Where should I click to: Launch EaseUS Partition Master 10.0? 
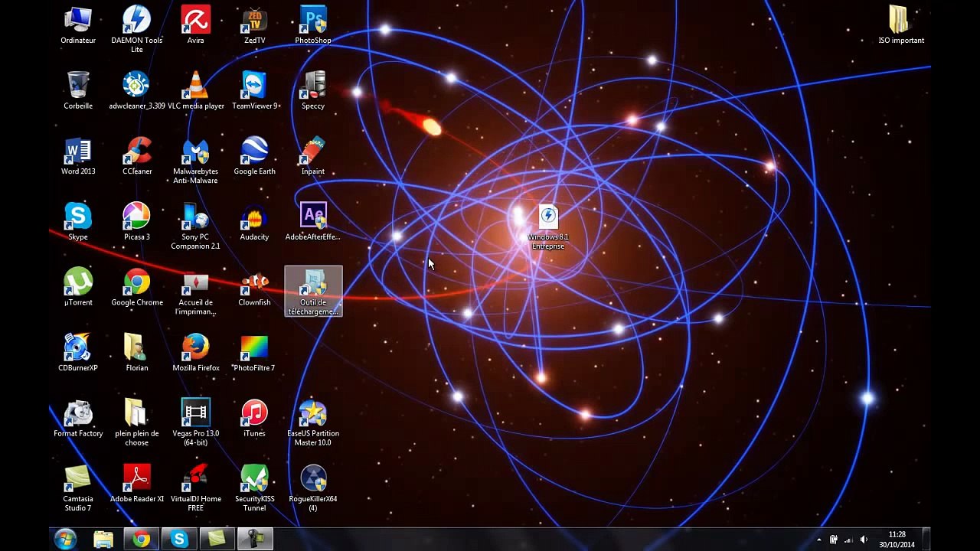click(x=313, y=423)
